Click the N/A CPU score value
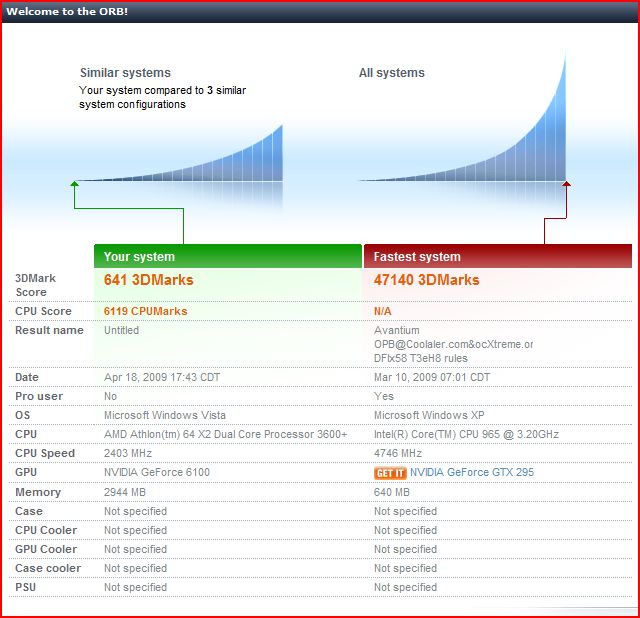 pyautogui.click(x=382, y=311)
